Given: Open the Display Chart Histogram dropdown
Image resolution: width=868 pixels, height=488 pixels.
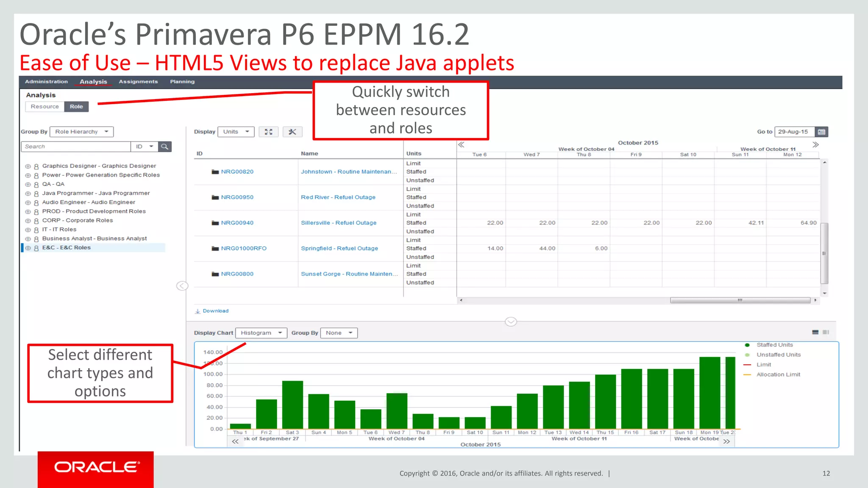Looking at the screenshot, I should pos(262,333).
